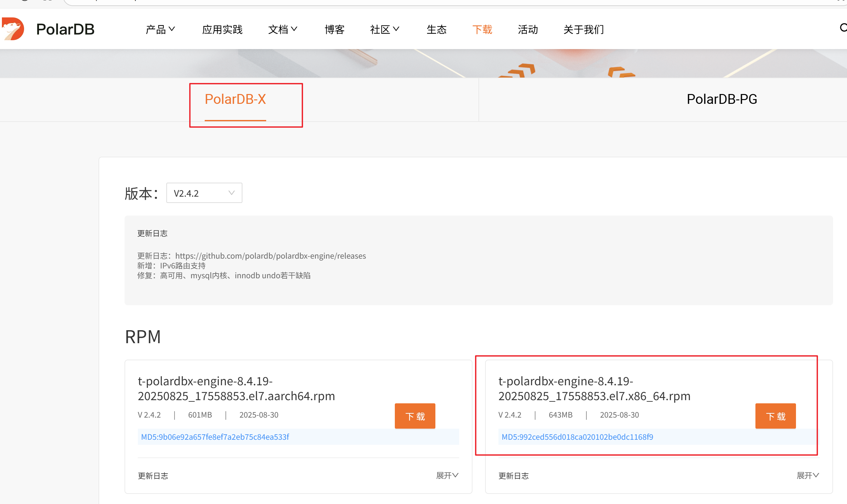847x504 pixels.
Task: Switch to the PolarDB-PG tab
Action: point(722,99)
